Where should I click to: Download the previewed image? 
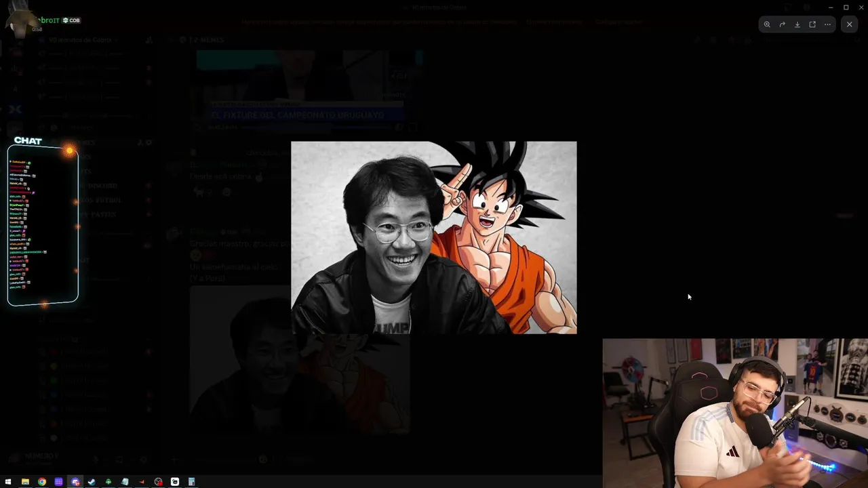(x=797, y=24)
